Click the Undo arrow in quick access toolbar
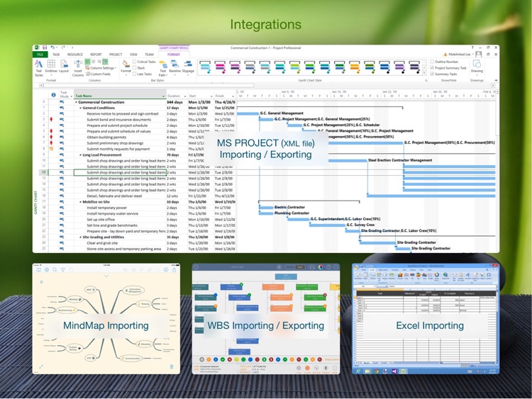The image size is (532, 399). coord(52,47)
